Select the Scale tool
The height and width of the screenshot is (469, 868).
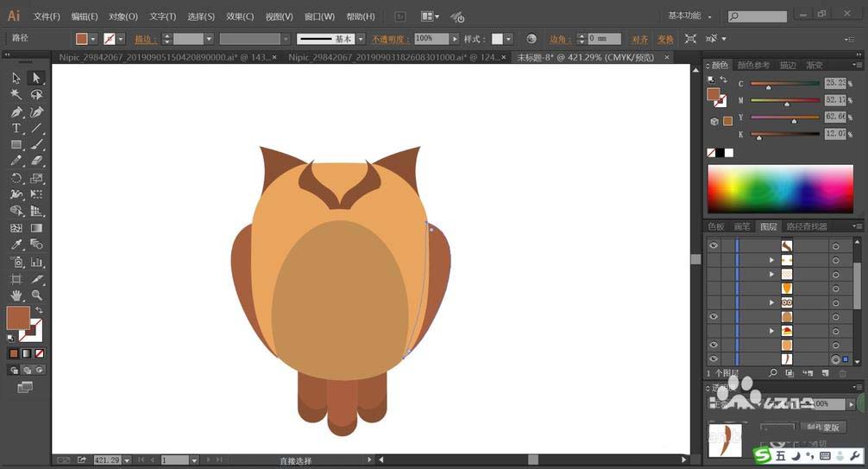click(x=36, y=178)
